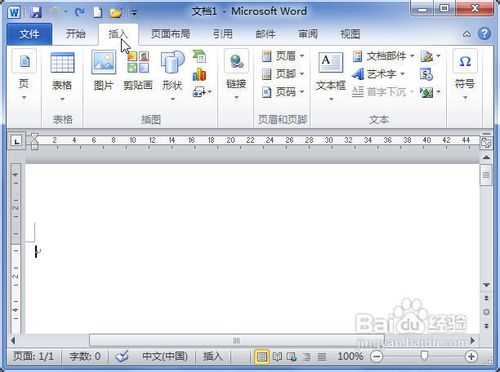Expand the 页 (Pages) dropdown
500x372 pixels.
point(24,75)
